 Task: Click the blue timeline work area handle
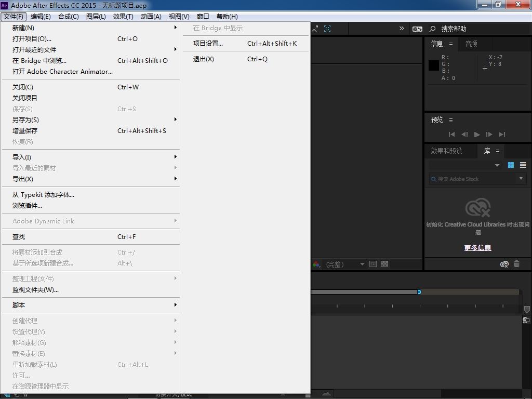pos(419,292)
